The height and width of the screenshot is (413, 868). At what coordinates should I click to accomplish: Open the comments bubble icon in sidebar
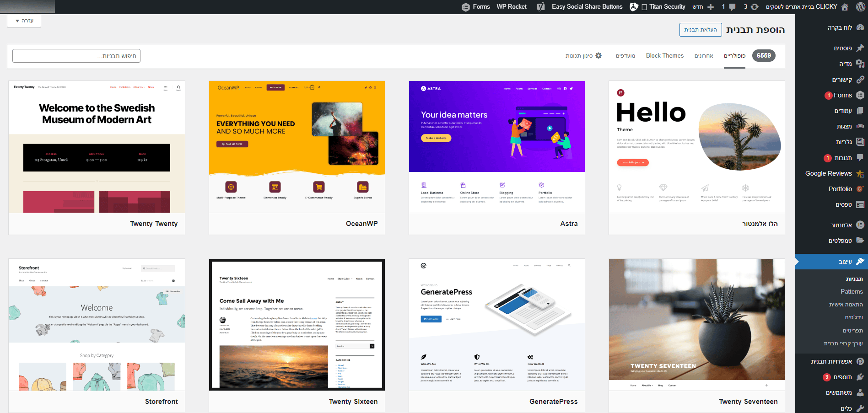point(860,158)
